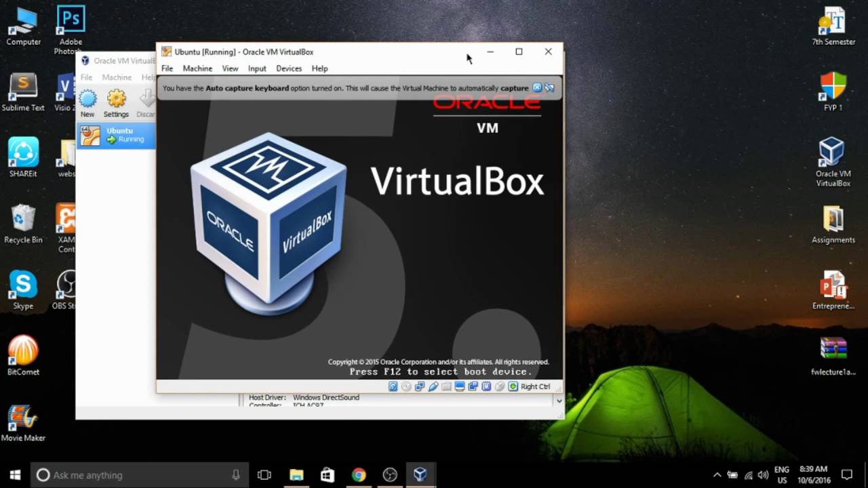Open Task View from the taskbar

click(x=264, y=475)
